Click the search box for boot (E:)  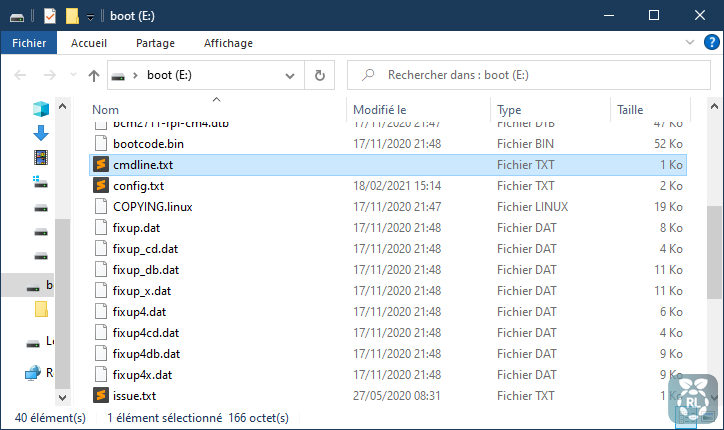coord(529,75)
